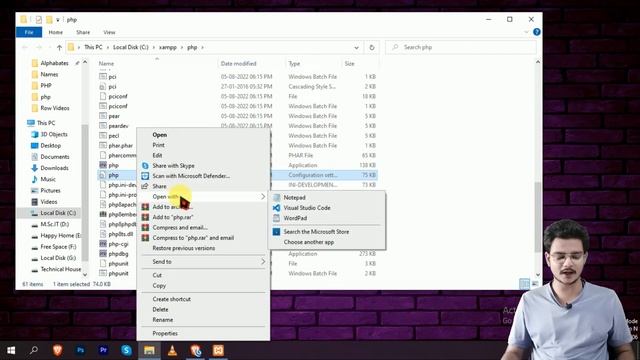Open Photoshop from the taskbar
This screenshot has height=360, width=640.
coord(80,350)
